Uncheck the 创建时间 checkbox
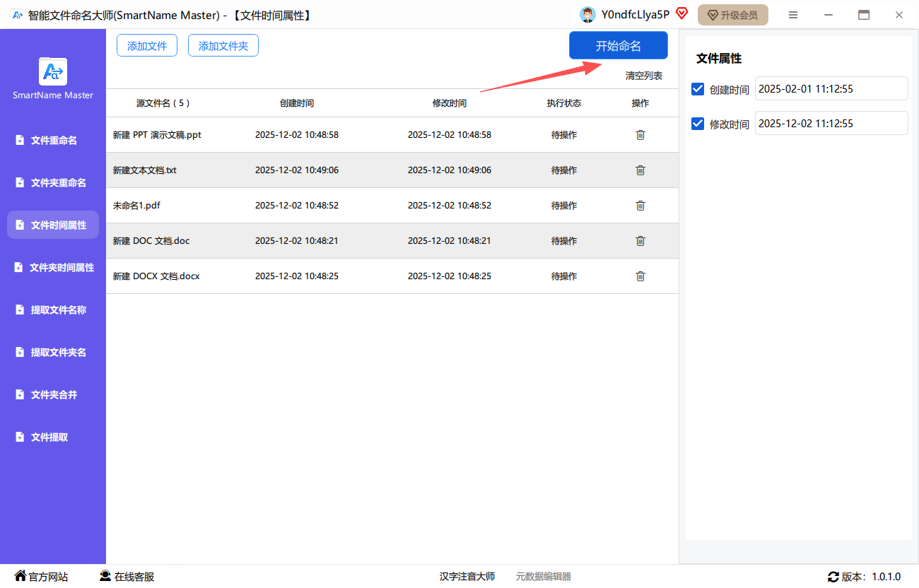919x588 pixels. point(698,89)
